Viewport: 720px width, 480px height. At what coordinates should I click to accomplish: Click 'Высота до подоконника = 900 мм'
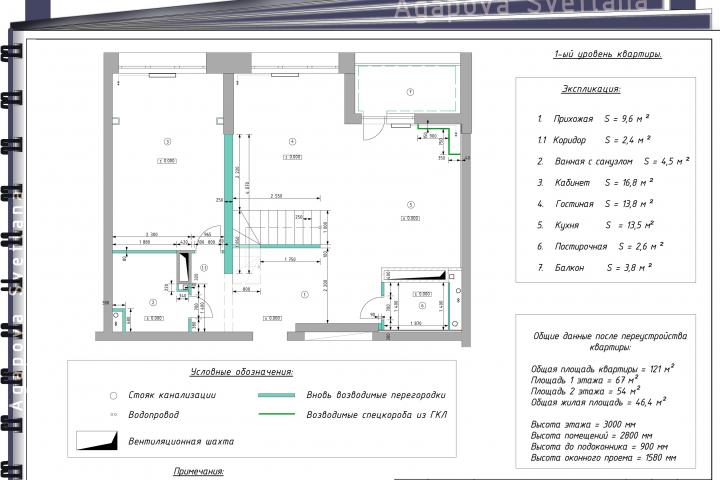coord(599,446)
